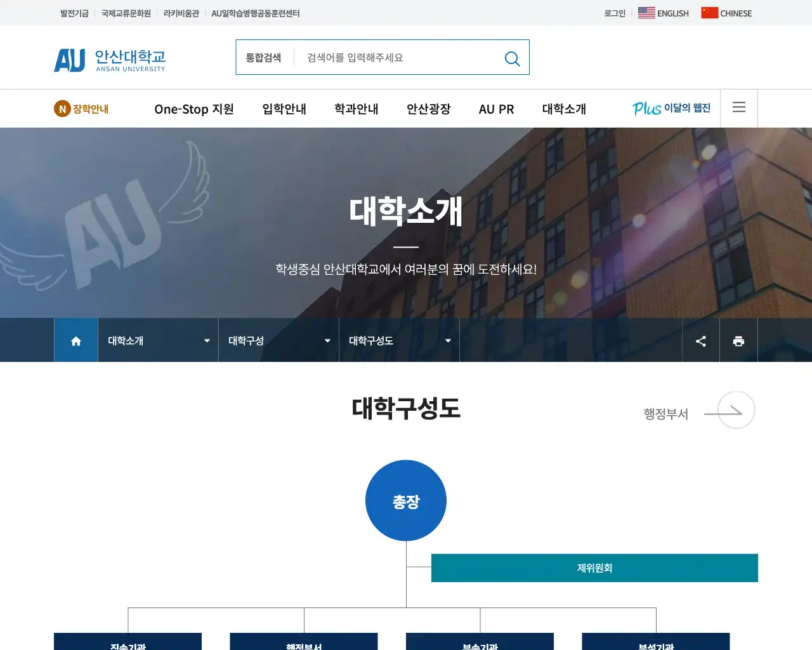This screenshot has width=812, height=650.
Task: Click the print icon on the breadcrumb bar
Action: [738, 340]
